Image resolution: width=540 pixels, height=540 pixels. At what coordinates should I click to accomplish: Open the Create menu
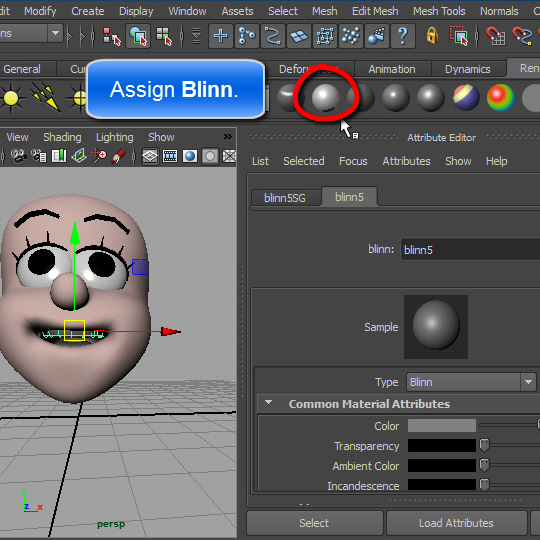click(88, 11)
